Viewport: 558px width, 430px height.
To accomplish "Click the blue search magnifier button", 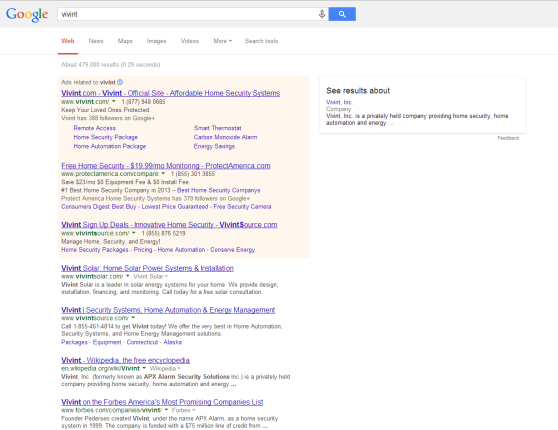I will click(342, 14).
